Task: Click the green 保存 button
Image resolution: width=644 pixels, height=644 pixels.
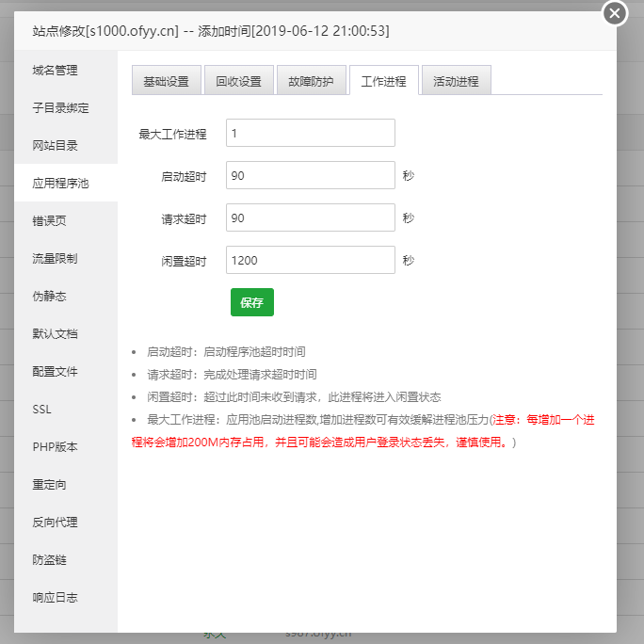Action: tap(252, 302)
